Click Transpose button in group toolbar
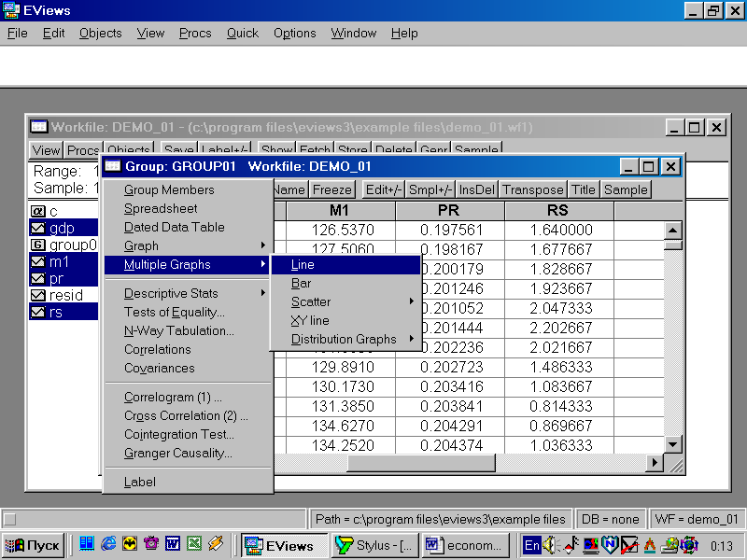This screenshot has height=560, width=747. click(533, 189)
